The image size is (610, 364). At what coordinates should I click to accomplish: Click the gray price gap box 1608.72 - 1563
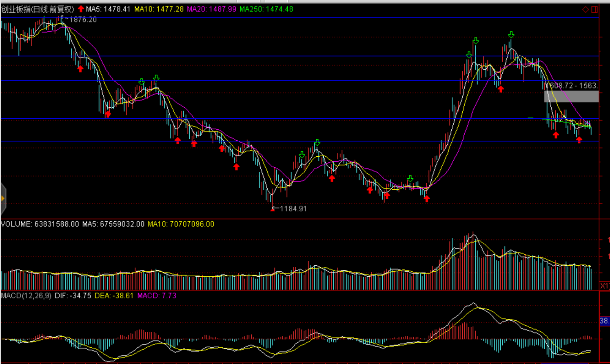coord(571,96)
